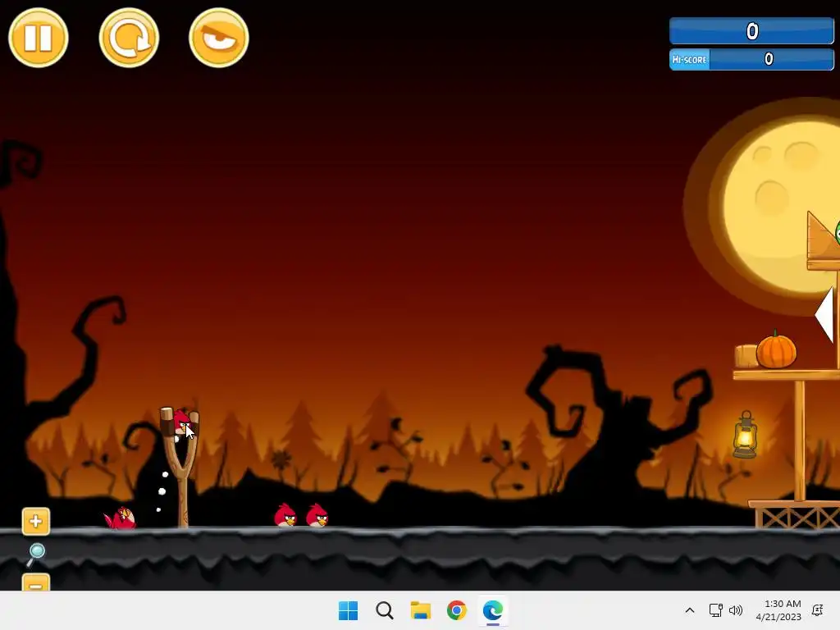Open taskbar Search

385,610
